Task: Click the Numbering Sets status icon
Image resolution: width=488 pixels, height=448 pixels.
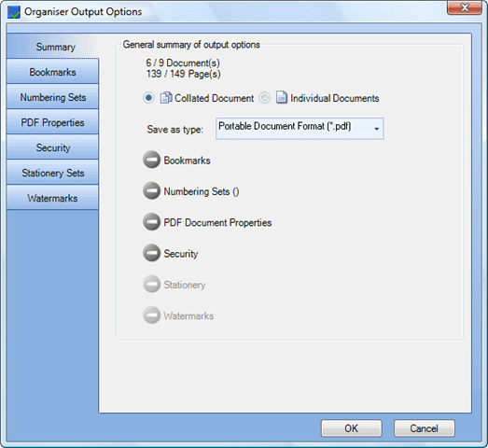Action: (x=151, y=190)
